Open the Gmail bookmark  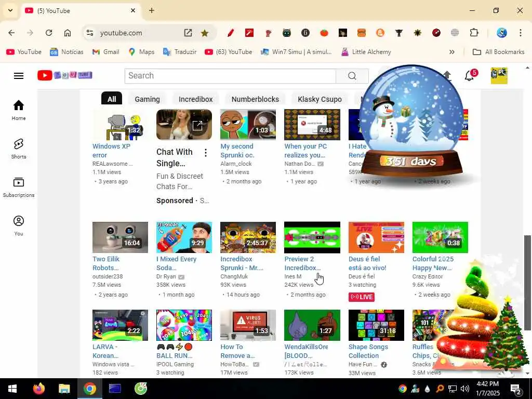106,52
